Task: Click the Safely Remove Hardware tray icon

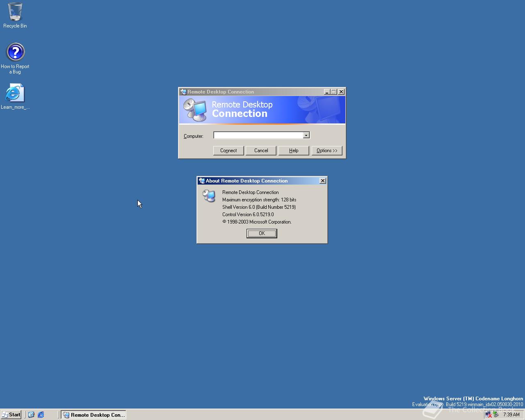Action: (x=495, y=415)
